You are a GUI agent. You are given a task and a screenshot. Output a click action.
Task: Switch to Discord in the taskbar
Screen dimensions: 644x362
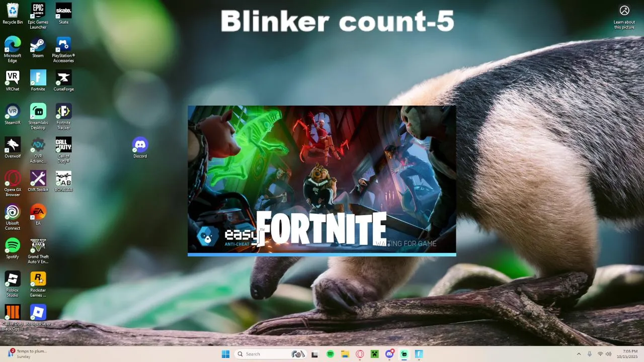[x=389, y=354]
